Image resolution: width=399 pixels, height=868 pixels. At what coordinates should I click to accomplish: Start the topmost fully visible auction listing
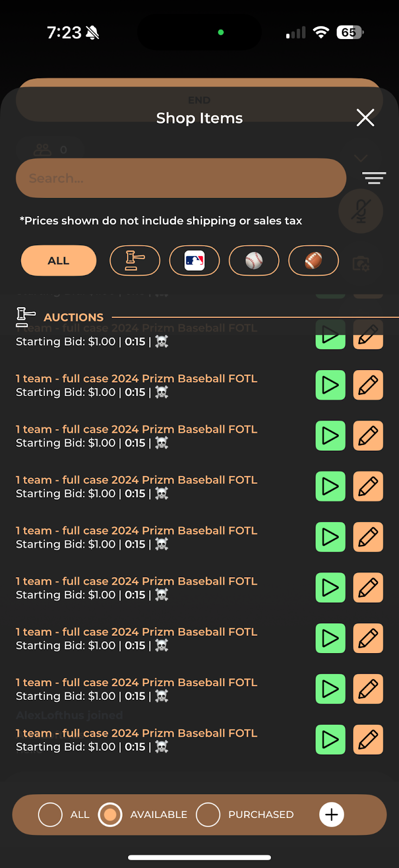(x=330, y=385)
